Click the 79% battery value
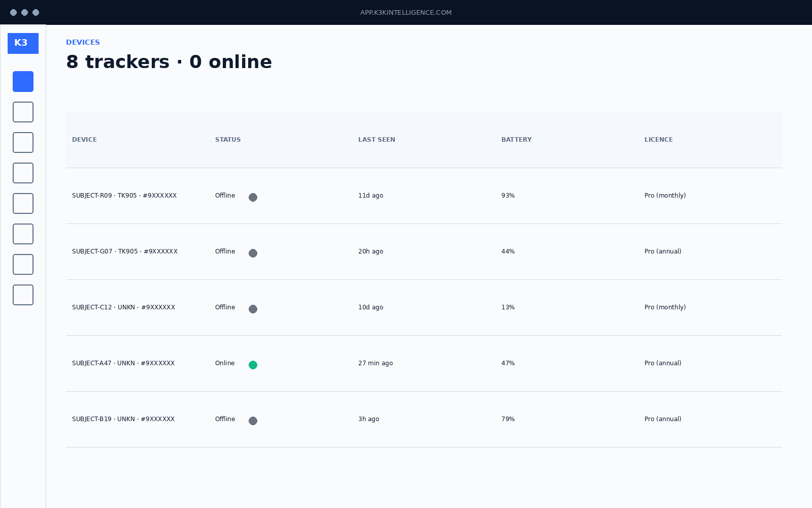The image size is (812, 508). (x=508, y=419)
